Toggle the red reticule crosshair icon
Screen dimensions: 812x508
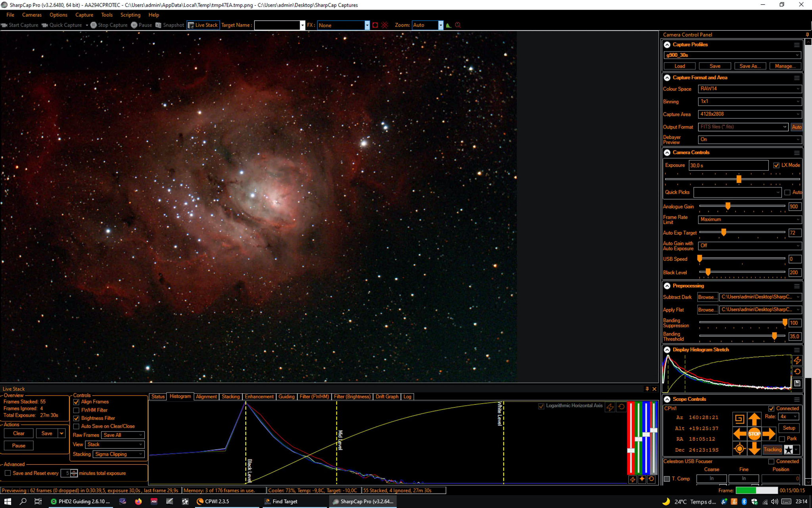point(385,25)
